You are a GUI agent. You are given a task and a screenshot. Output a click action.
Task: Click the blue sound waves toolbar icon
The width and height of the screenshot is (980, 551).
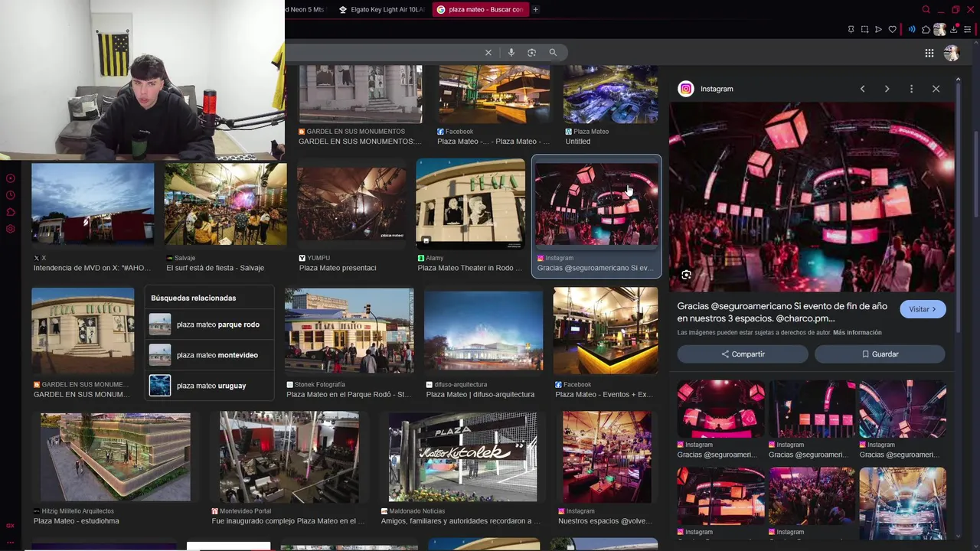tap(911, 30)
